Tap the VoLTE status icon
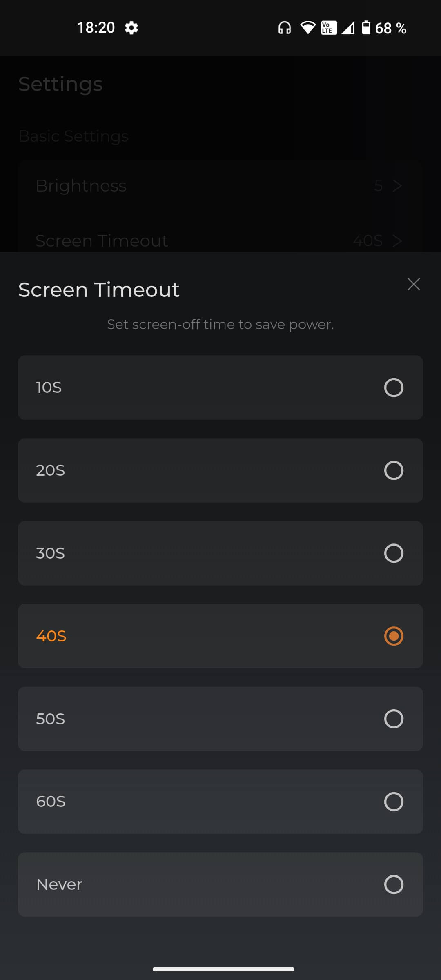This screenshot has height=980, width=441. (x=329, y=28)
